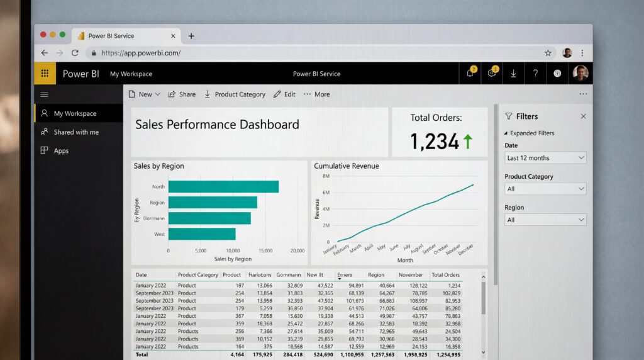Open the Date filter dropdown
644x360 pixels.
pos(545,158)
